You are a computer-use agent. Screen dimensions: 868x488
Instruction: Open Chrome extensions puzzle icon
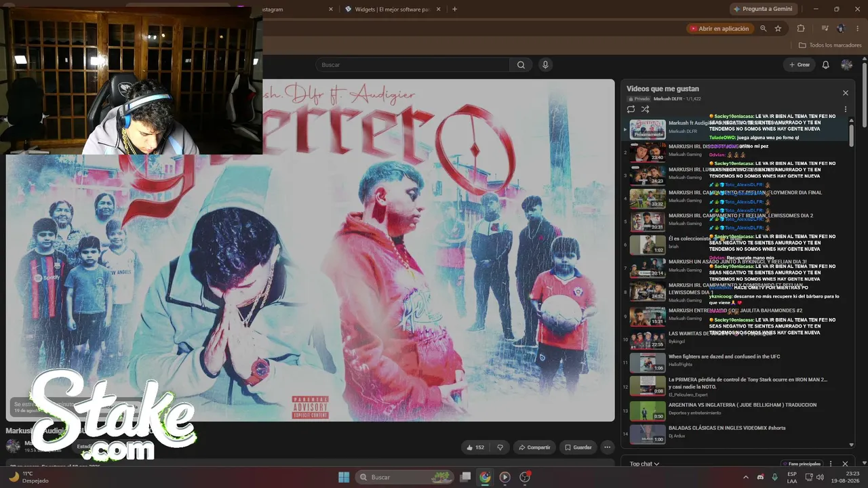801,28
